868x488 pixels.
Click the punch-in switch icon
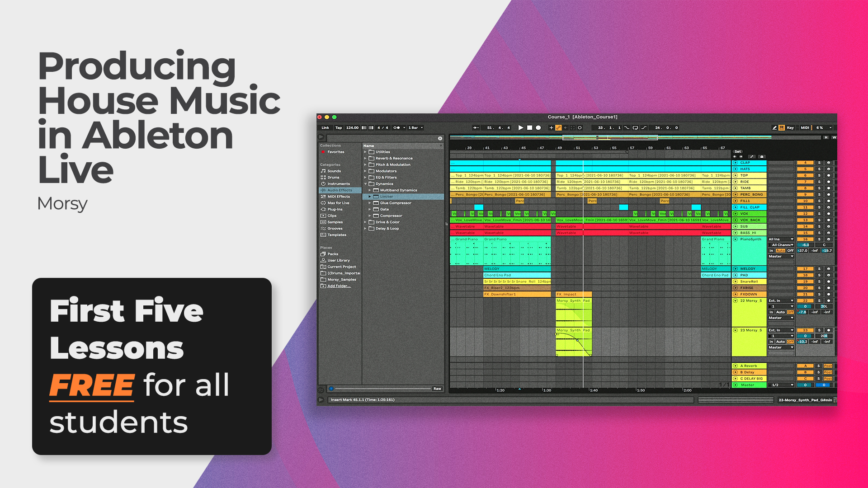pyautogui.click(x=627, y=128)
